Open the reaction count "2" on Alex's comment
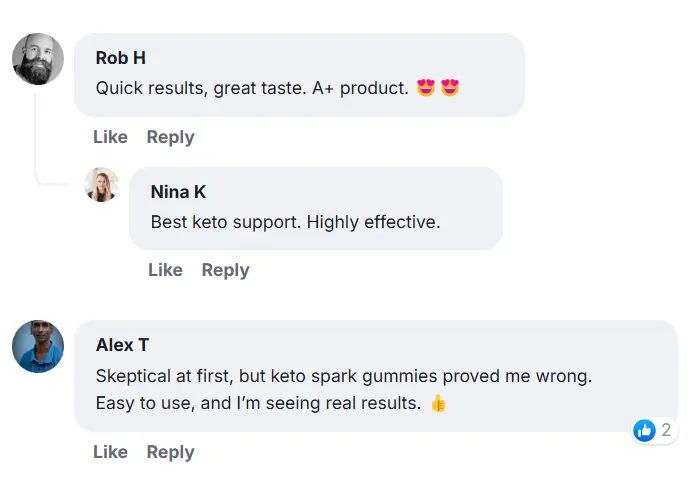 [666, 431]
